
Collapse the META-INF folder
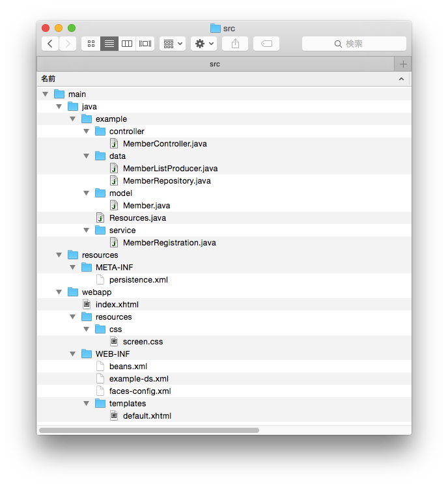(x=73, y=268)
